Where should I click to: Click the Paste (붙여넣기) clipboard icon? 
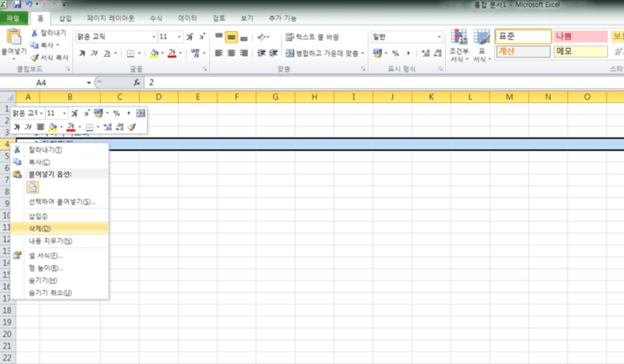[14, 38]
